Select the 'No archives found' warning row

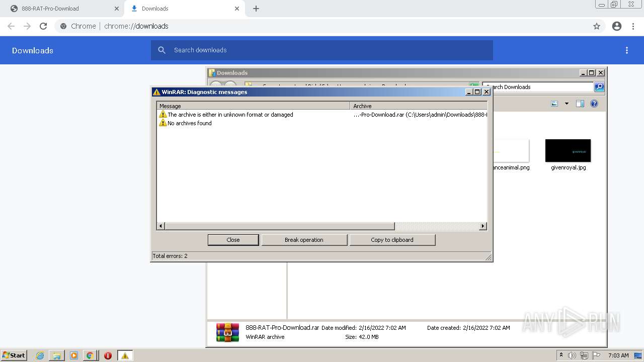(x=322, y=123)
